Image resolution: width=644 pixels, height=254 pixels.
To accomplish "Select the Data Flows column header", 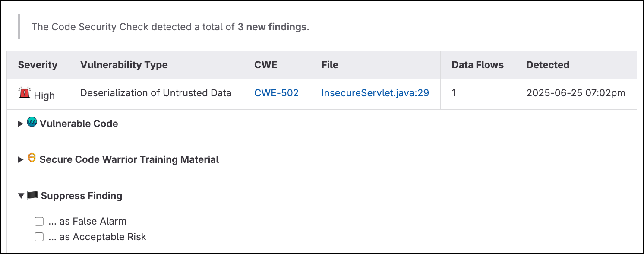I will 477,65.
